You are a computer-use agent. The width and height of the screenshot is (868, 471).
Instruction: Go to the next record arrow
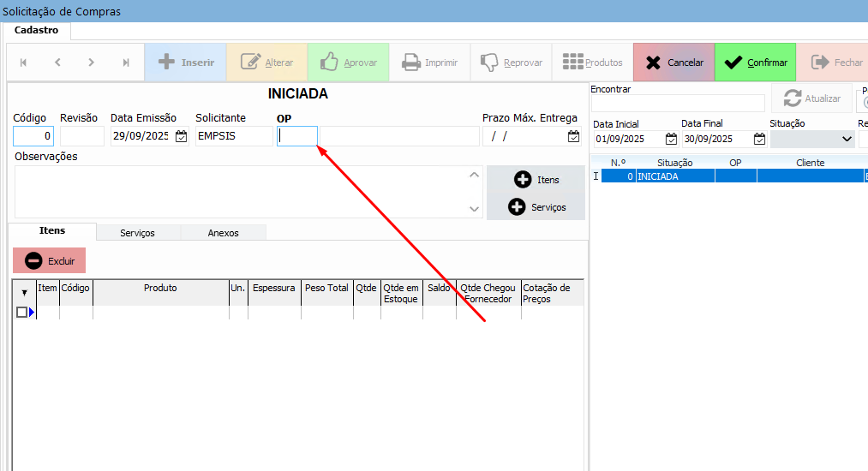tap(92, 63)
